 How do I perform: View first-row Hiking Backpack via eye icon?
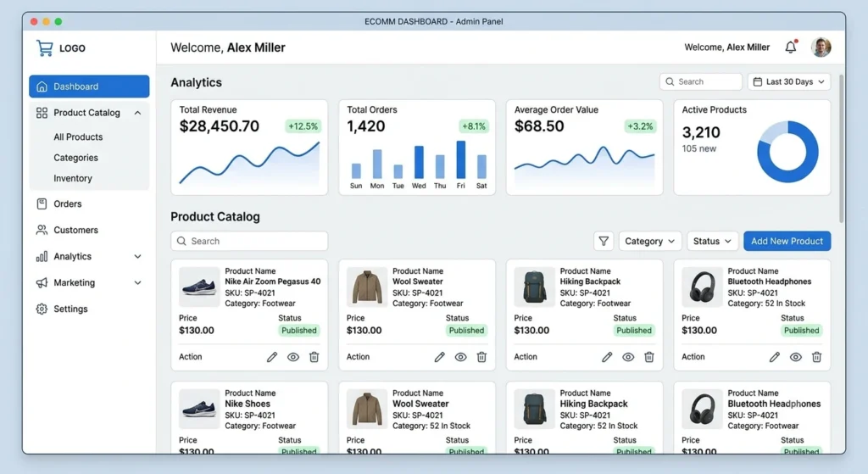coord(628,357)
